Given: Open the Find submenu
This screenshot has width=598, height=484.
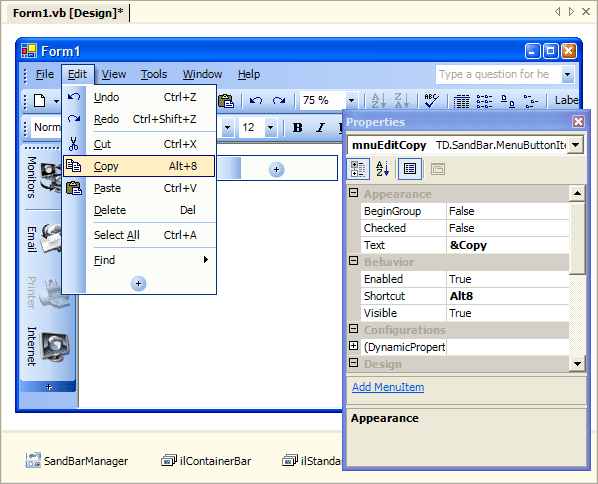Looking at the screenshot, I should [x=139, y=260].
